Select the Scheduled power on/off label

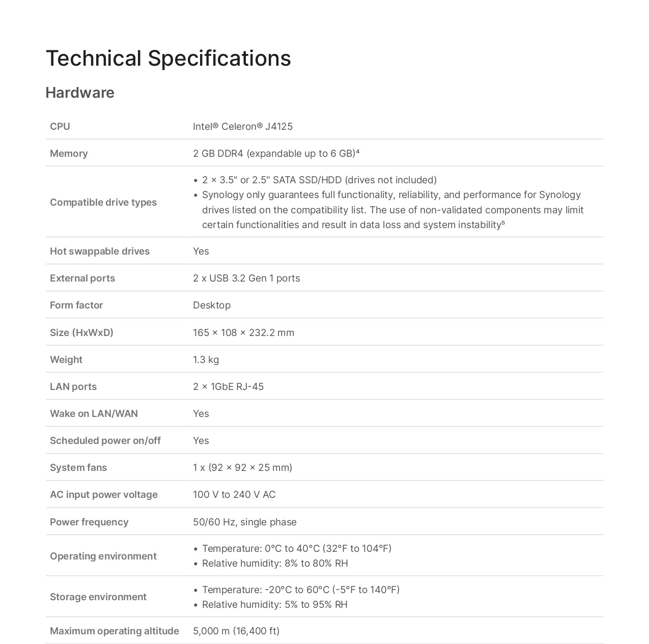[105, 440]
